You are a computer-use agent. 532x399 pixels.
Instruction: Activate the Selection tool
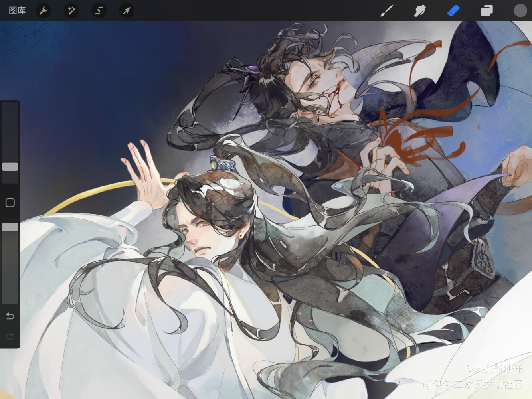click(x=99, y=11)
